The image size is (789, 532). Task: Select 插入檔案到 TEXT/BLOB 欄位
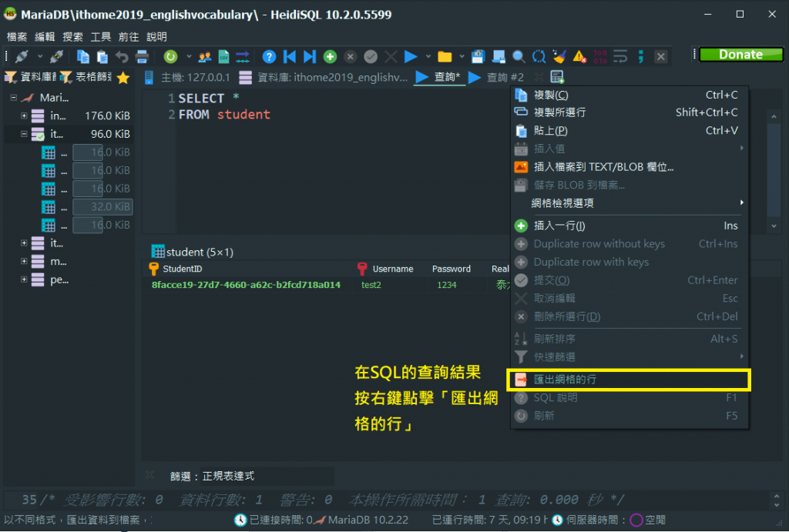pyautogui.click(x=629, y=167)
